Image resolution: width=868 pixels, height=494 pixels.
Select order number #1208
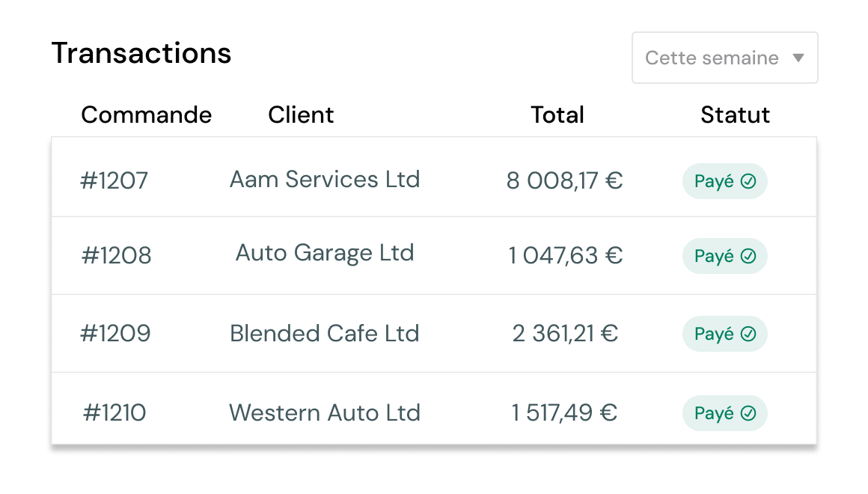[116, 255]
